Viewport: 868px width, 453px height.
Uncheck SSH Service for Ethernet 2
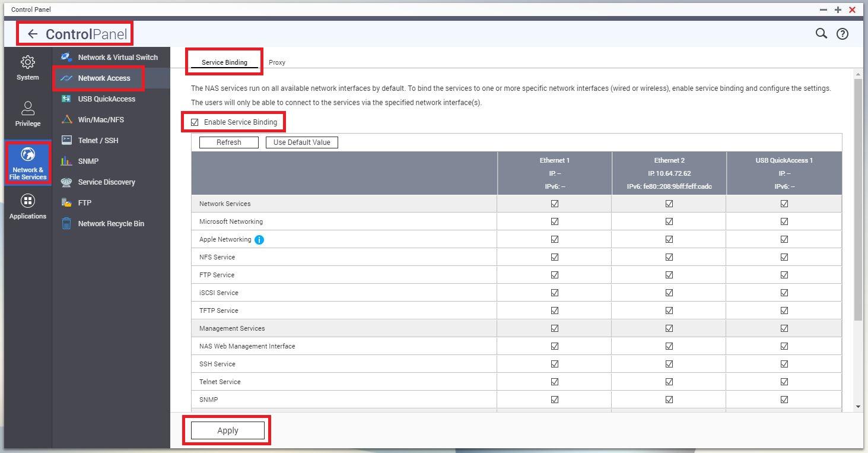pyautogui.click(x=669, y=364)
